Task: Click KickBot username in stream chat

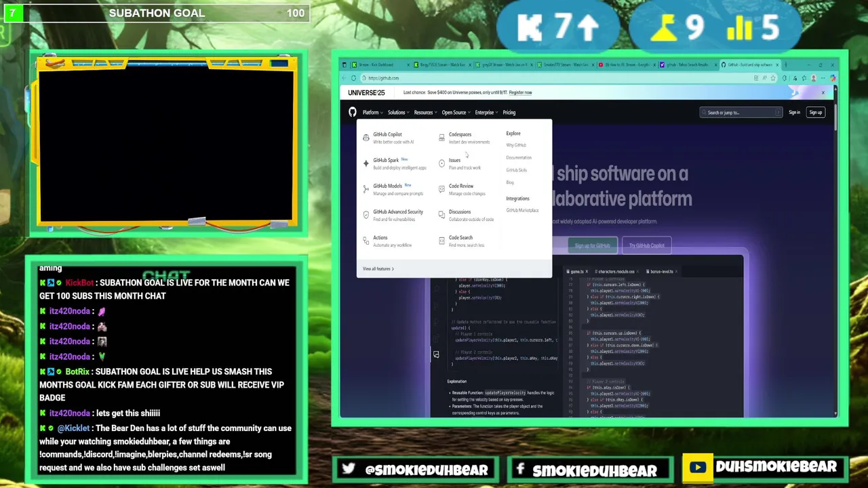Action: 79,283
